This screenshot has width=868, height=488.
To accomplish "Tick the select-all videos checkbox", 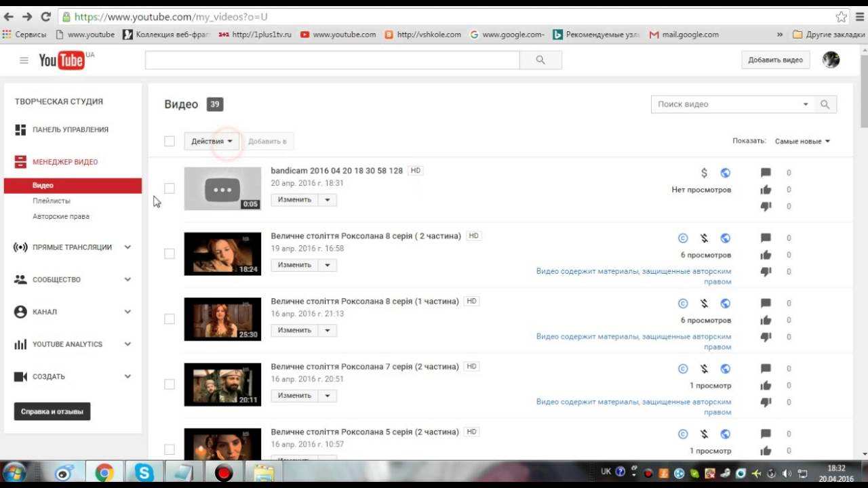I will pos(170,141).
